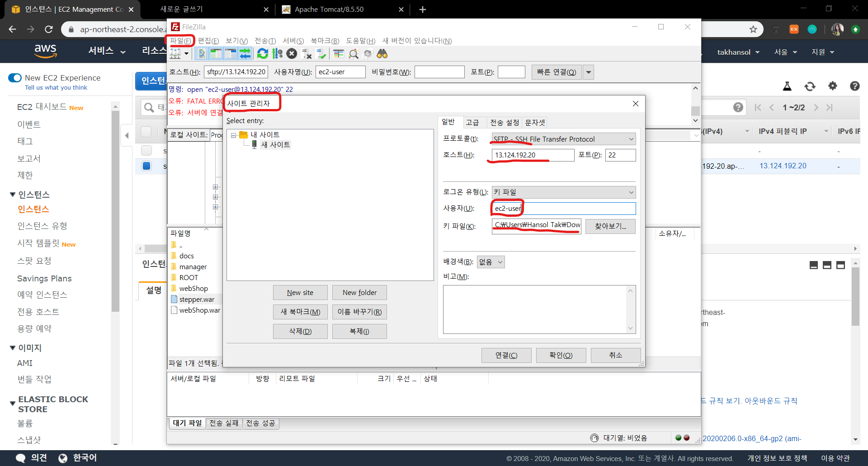Click AWS logo in console header
This screenshot has width=868, height=466.
click(45, 51)
